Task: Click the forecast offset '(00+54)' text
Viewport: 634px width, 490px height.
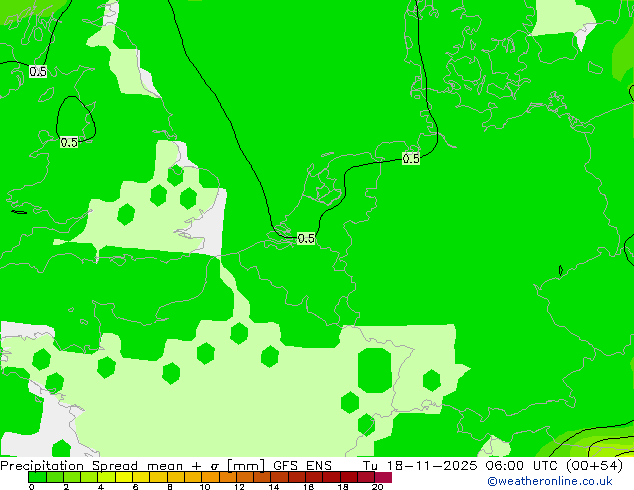Action: pyautogui.click(x=594, y=466)
